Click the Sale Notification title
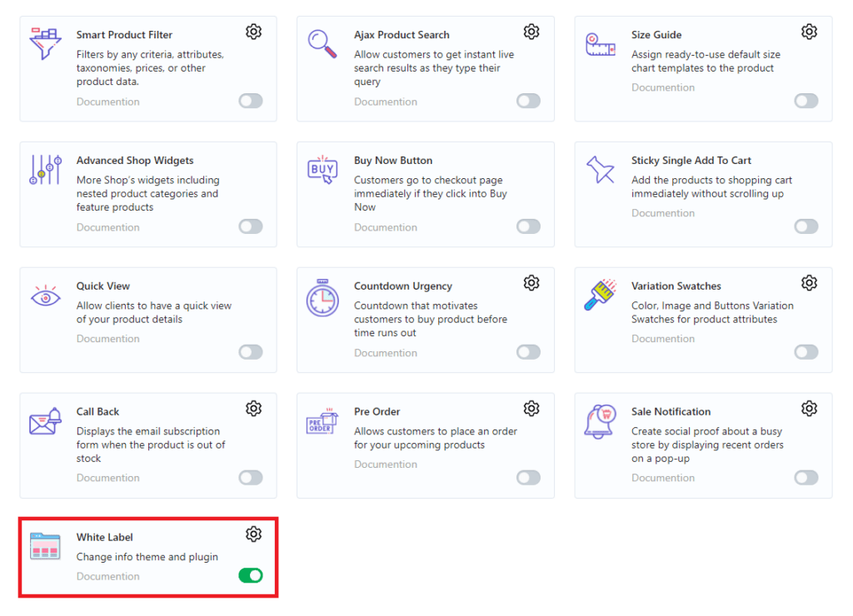 [671, 411]
